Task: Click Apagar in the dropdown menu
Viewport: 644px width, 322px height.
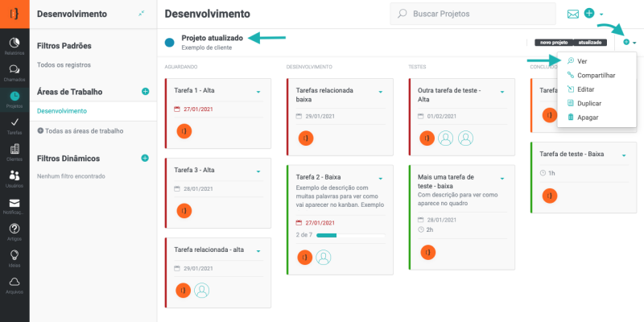Action: pos(588,118)
